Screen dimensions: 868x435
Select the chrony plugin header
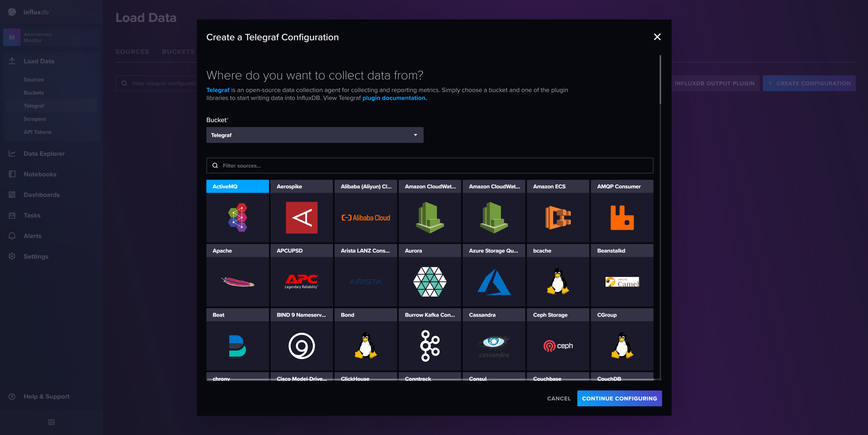pyautogui.click(x=237, y=377)
